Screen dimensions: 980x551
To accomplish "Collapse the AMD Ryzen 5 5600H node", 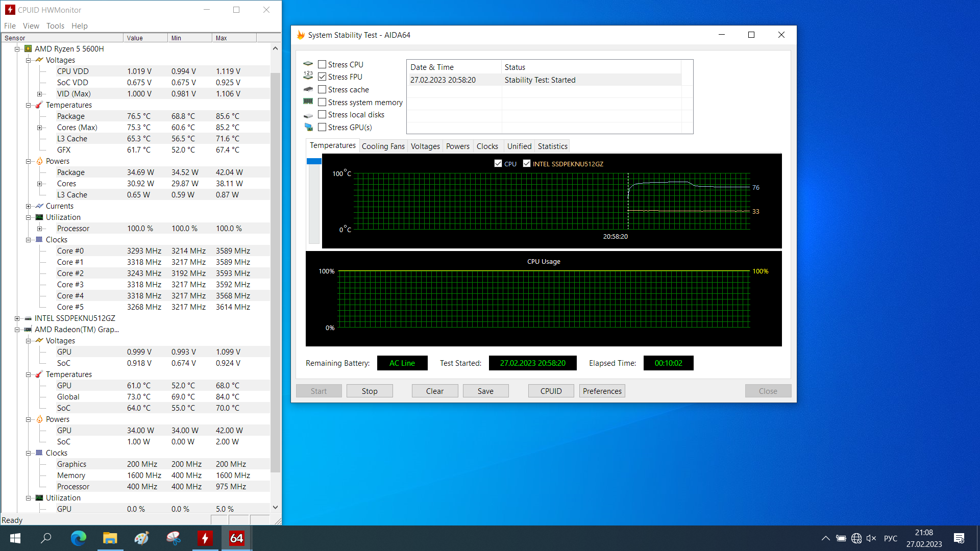I will tap(17, 49).
